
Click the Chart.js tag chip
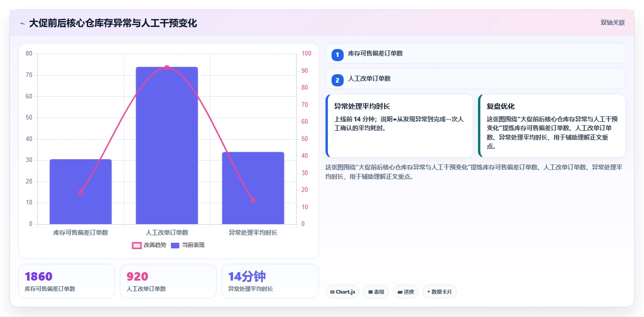342,292
